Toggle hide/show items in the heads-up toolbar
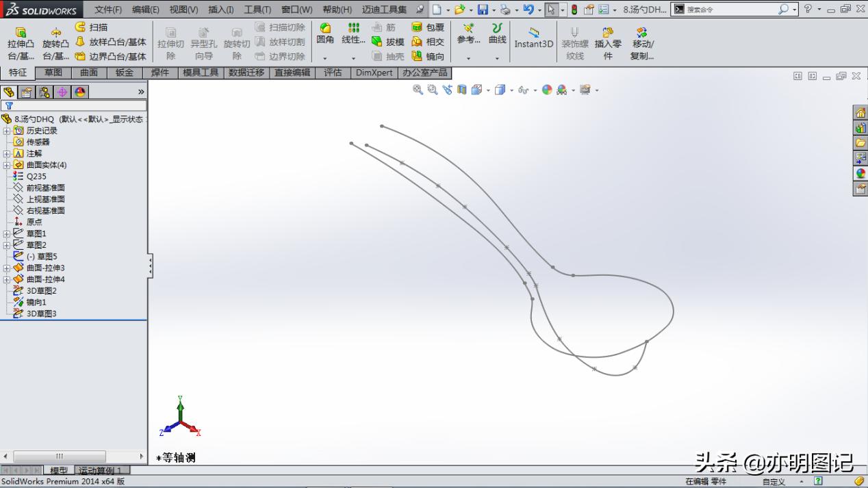Screen dimensions: 868x488 point(524,90)
